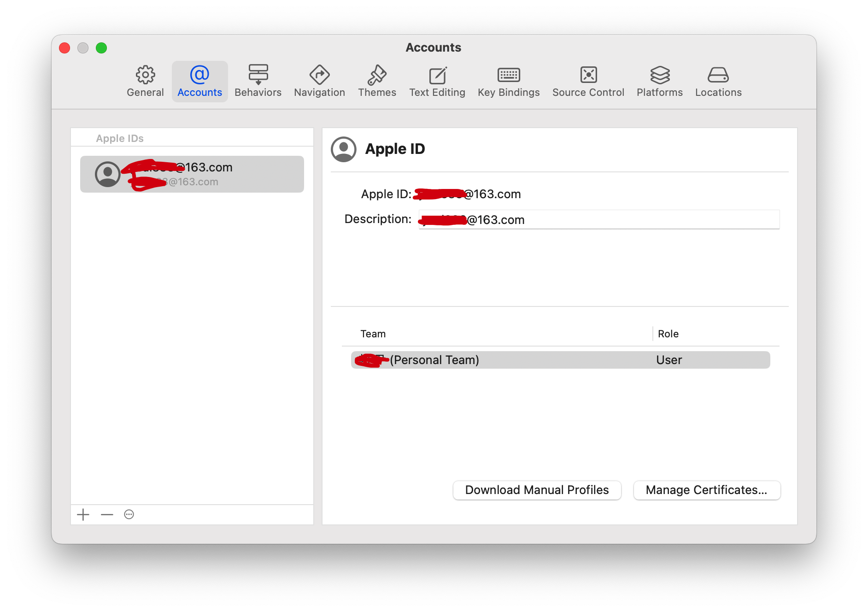Open Manage Certificates dialog
This screenshot has width=868, height=612.
pyautogui.click(x=707, y=490)
